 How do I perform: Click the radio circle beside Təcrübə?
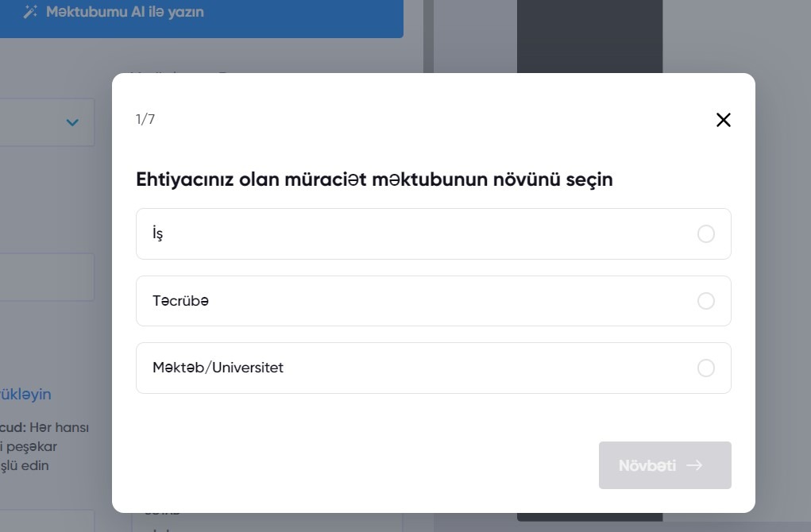coord(706,301)
